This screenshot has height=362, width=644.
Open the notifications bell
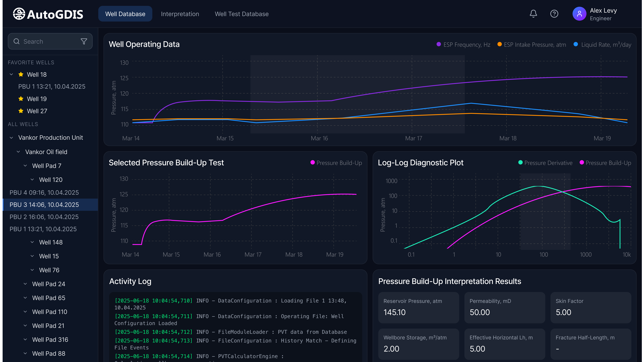[x=533, y=14]
